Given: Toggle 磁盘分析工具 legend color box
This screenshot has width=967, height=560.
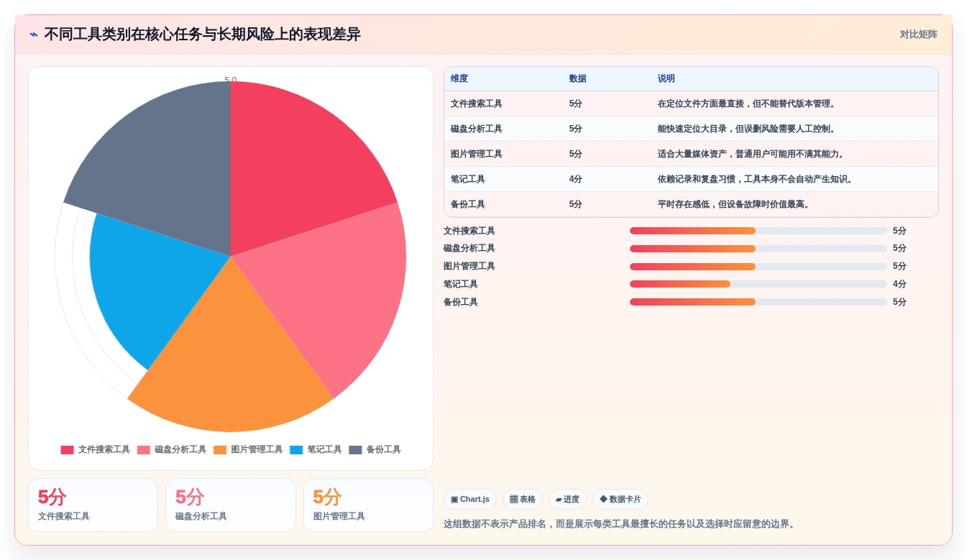Looking at the screenshot, I should (x=143, y=450).
